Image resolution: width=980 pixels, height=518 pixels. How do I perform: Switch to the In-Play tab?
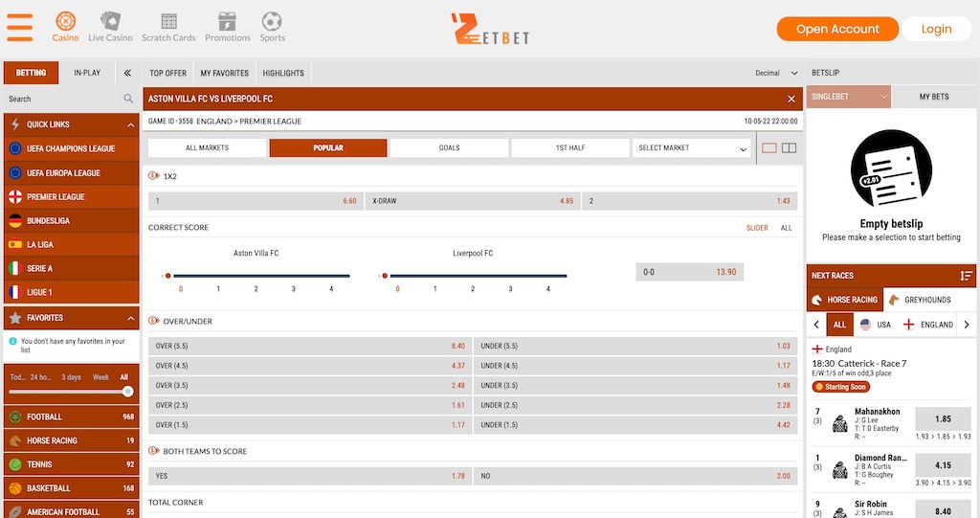point(87,73)
